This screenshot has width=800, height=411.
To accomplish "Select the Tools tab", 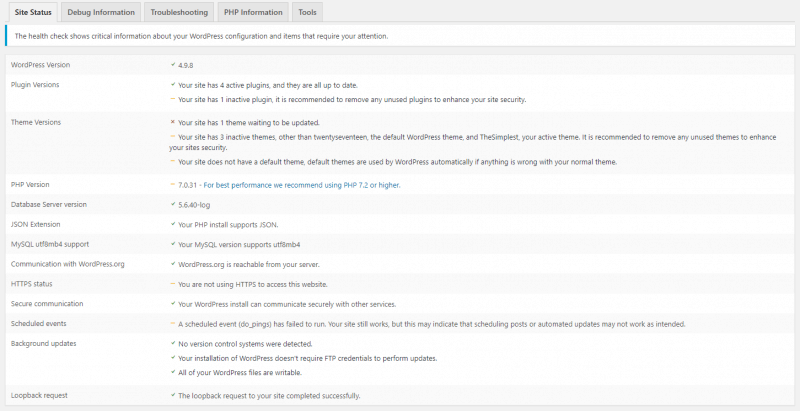I will tap(308, 13).
